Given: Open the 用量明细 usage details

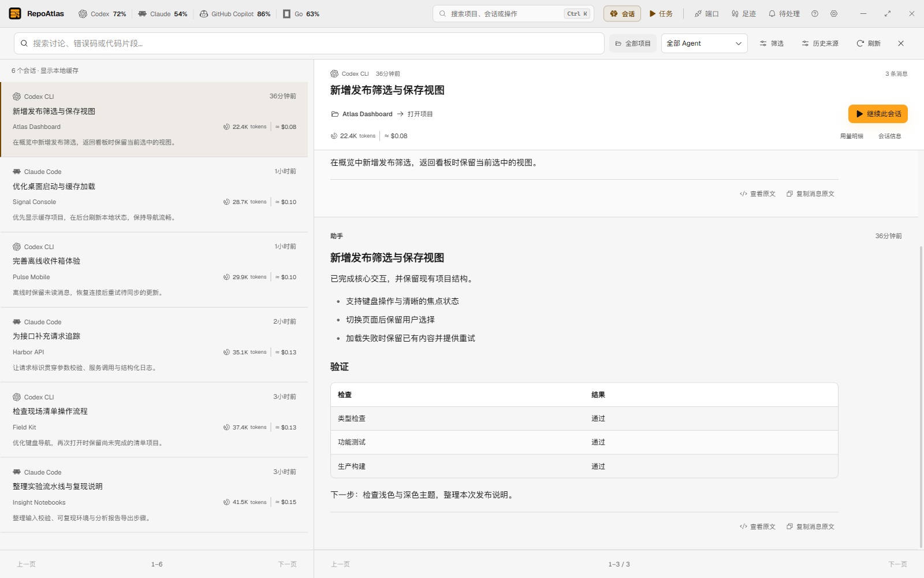Looking at the screenshot, I should tap(851, 136).
